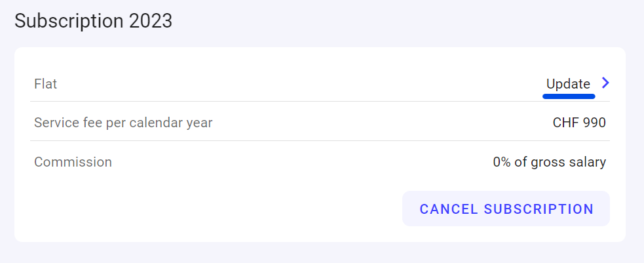
Task: Click the number 990 in service fee row
Action: point(594,123)
